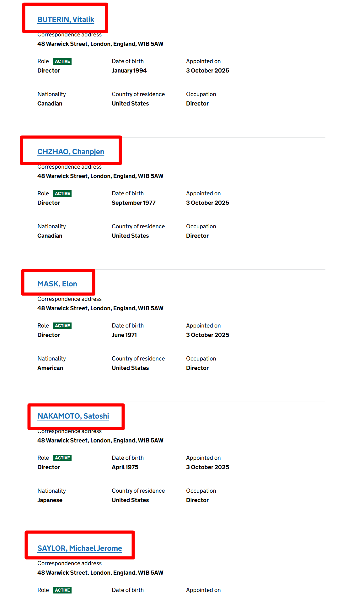Viewport: 364px width, 596px height.
Task: Click ACTIVE badge in Chanpjen Chzhao's entry
Action: [62, 193]
